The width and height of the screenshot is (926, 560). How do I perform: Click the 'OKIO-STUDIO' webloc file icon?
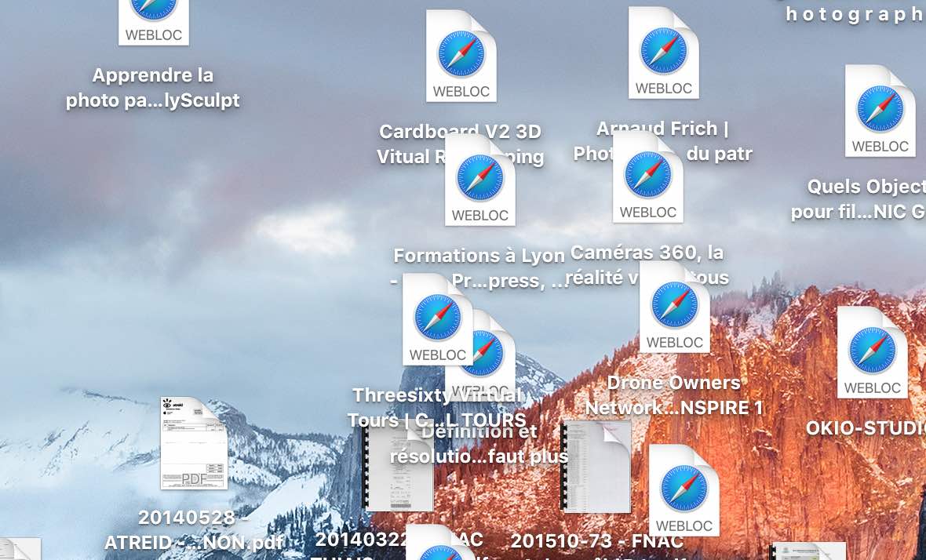tap(873, 352)
